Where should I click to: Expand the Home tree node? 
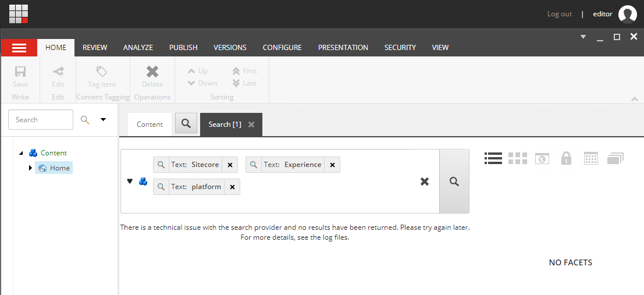tap(30, 168)
